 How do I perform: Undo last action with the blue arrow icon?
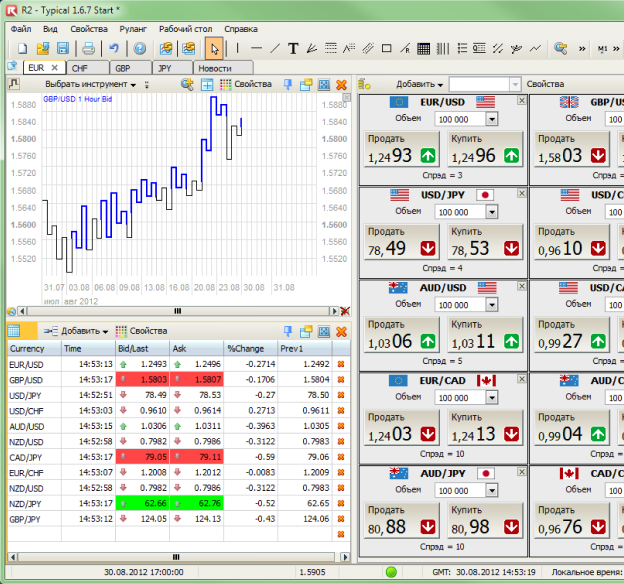point(114,49)
